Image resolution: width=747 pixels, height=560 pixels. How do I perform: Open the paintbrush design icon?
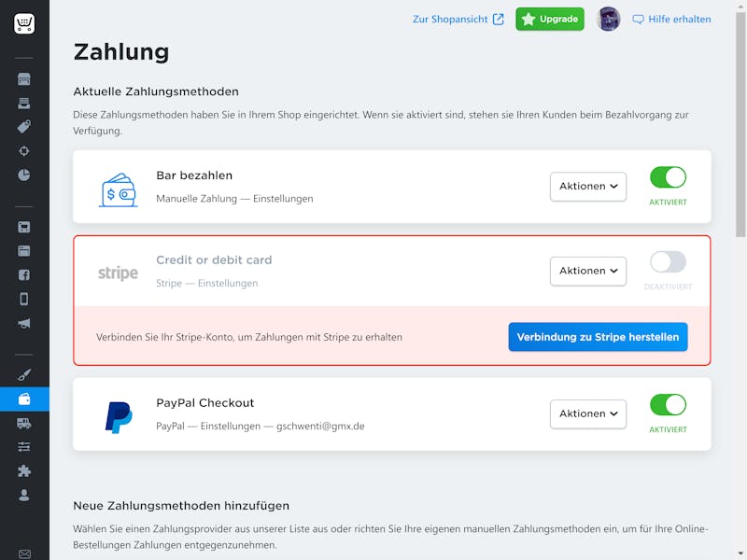tap(24, 374)
